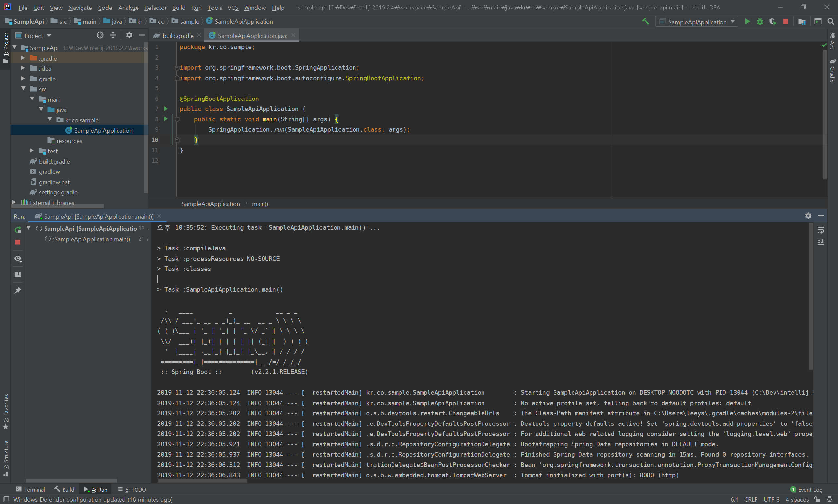838x504 pixels.
Task: Start debugging with the bug icon
Action: pyautogui.click(x=760, y=22)
